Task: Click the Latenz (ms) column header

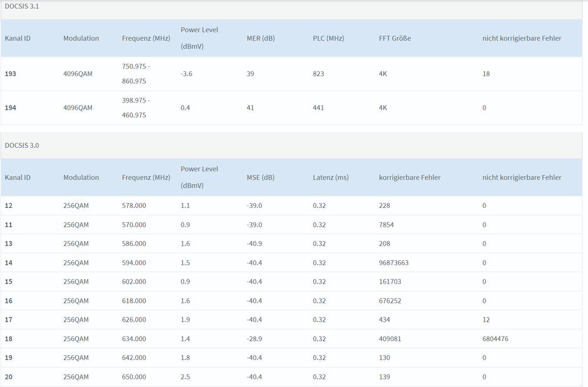Action: pos(330,177)
